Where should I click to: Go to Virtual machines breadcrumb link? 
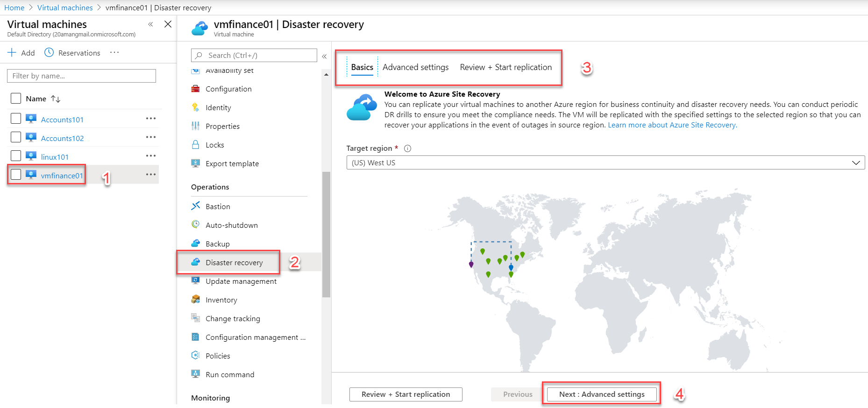(65, 7)
